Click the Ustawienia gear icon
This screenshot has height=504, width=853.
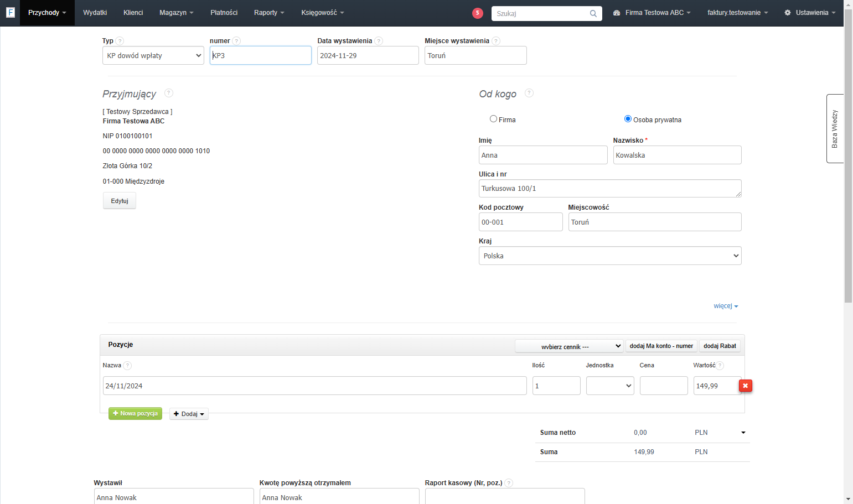[x=788, y=13]
